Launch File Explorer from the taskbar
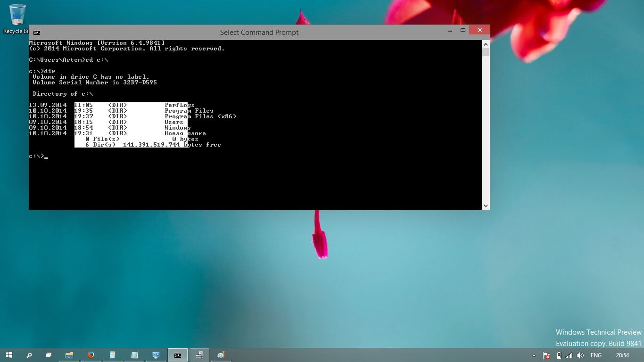The image size is (644, 362). tap(69, 355)
